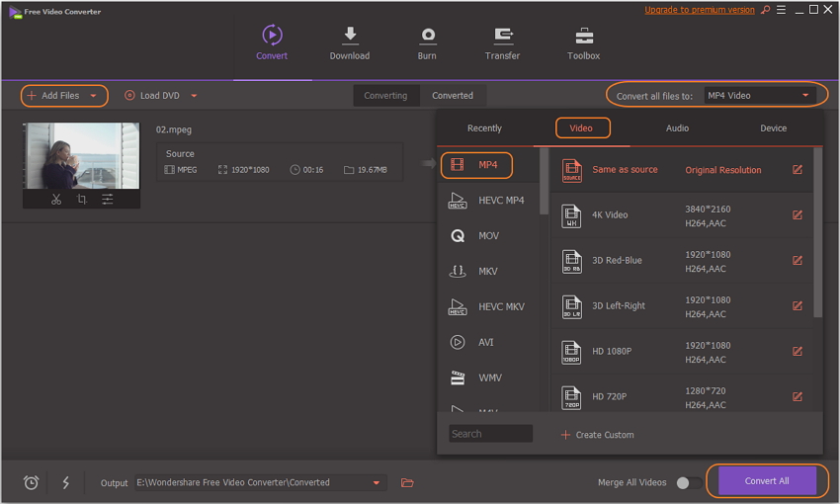
Task: Choose the MOV format
Action: click(487, 235)
